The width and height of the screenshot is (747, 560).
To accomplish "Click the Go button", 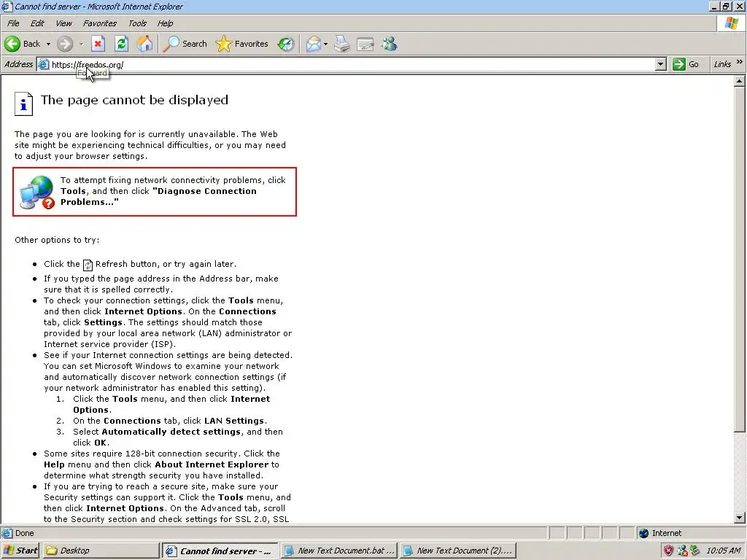I will click(x=686, y=64).
